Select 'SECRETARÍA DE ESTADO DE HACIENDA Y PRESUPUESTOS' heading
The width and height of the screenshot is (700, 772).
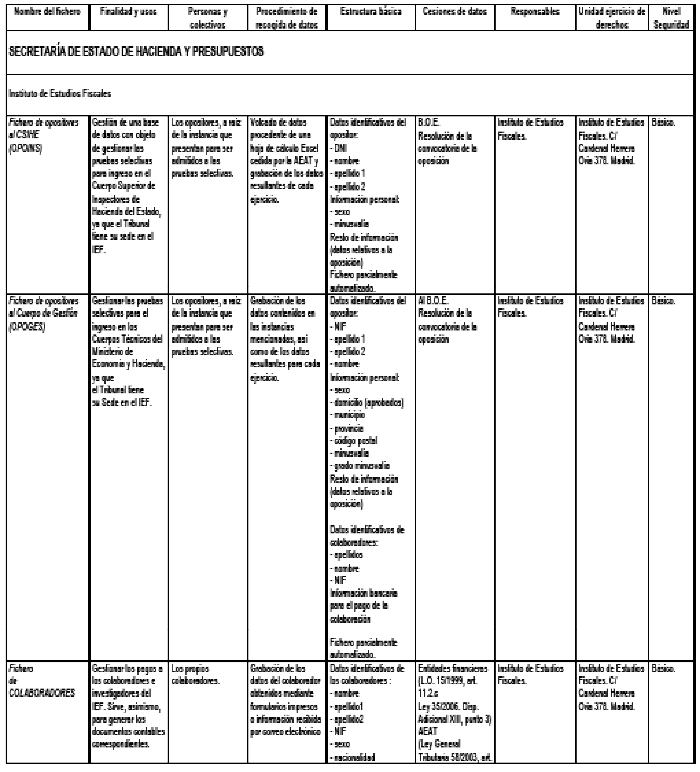[136, 52]
